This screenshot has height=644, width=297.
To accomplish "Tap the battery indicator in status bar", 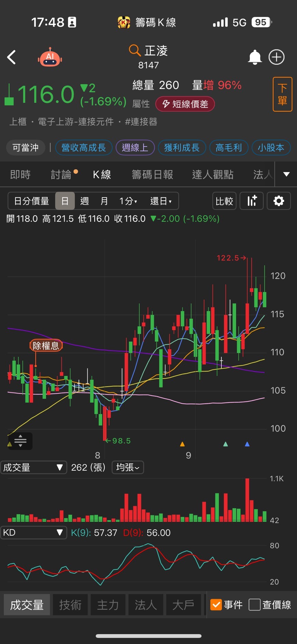I will point(262,23).
